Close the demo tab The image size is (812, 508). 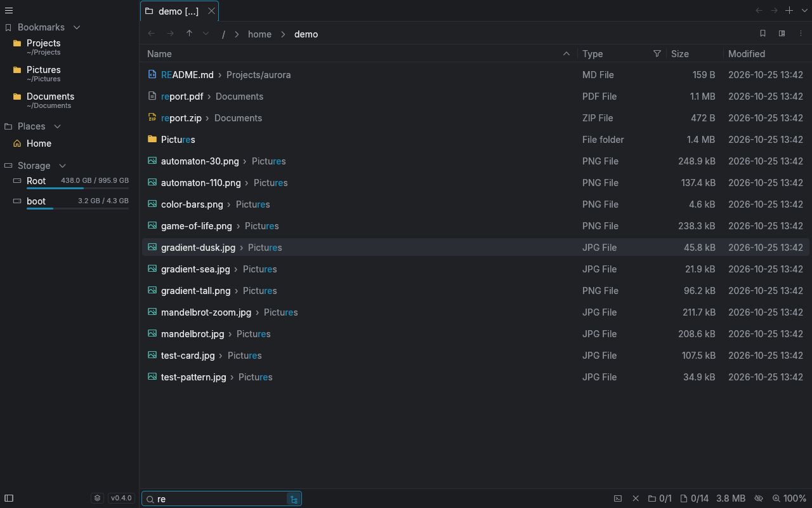pos(211,11)
